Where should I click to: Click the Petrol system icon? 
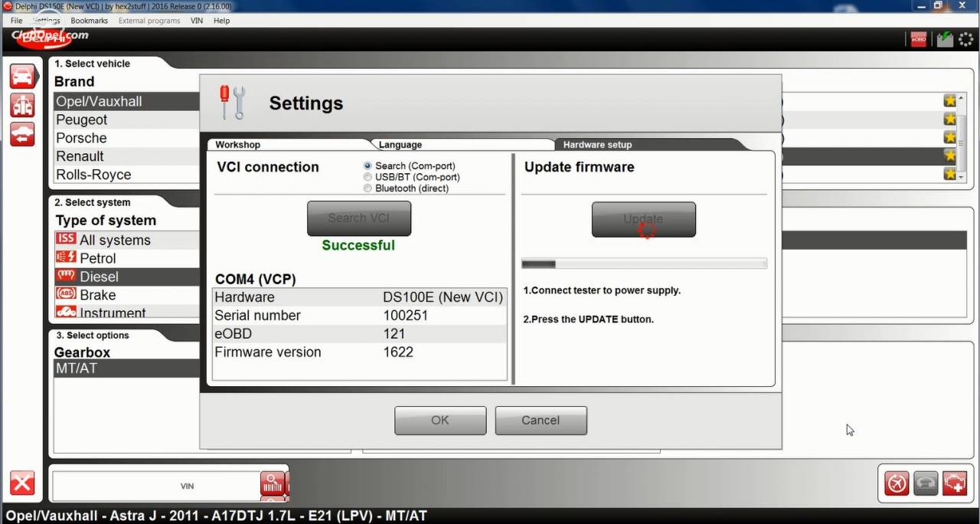coord(66,257)
